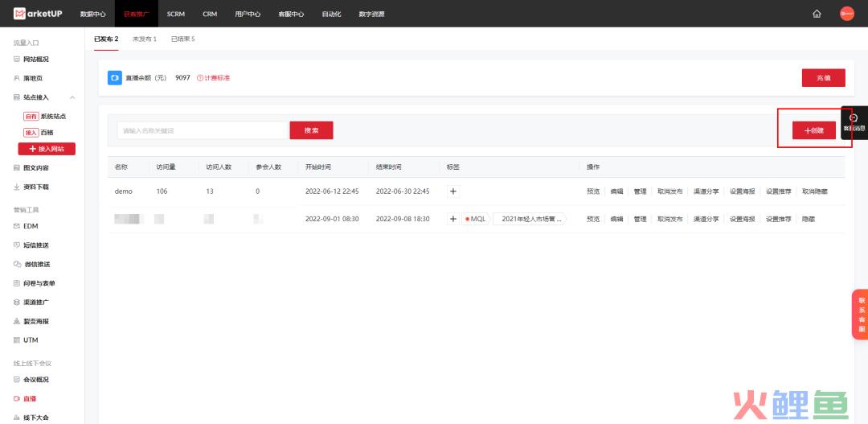The height and width of the screenshot is (424, 868).
Task: Open 网站概况 in sidebar
Action: [x=35, y=60]
